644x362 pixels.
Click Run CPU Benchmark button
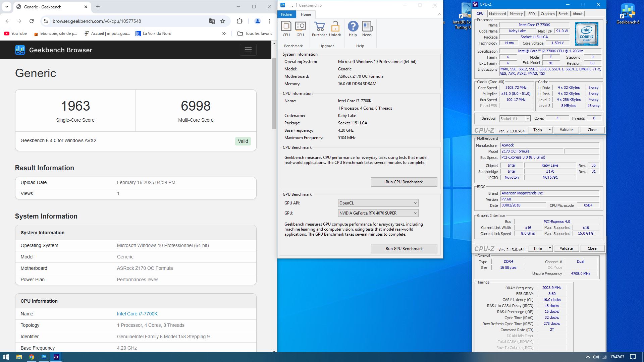tap(404, 182)
